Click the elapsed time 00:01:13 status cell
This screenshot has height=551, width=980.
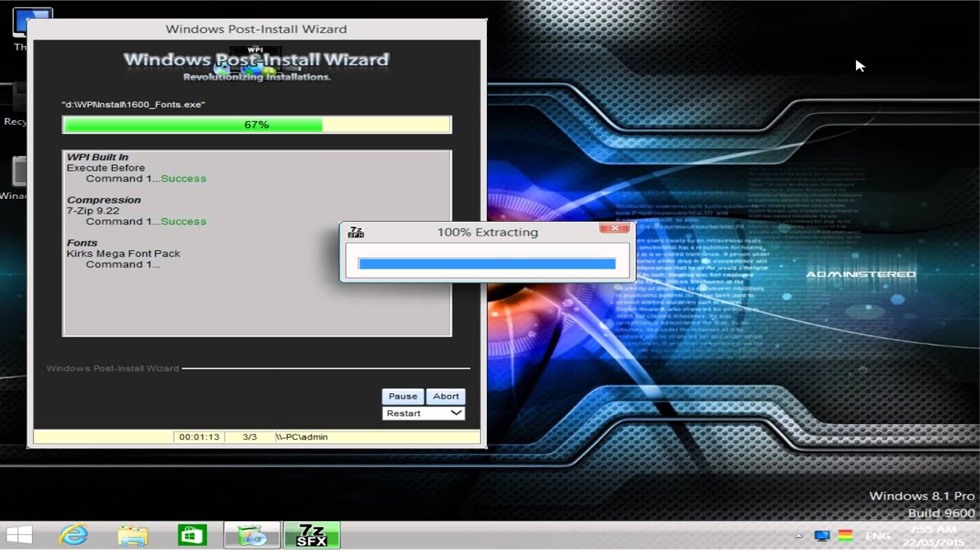[x=199, y=437]
